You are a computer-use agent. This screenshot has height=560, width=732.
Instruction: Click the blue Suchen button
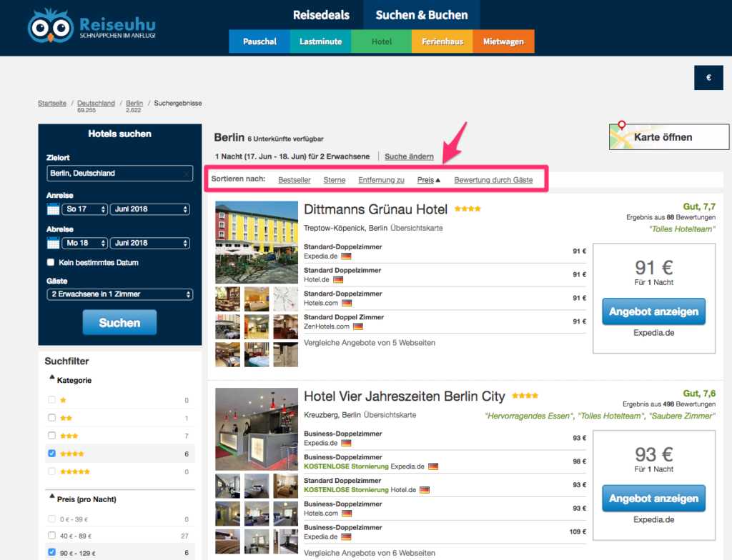pos(119,323)
